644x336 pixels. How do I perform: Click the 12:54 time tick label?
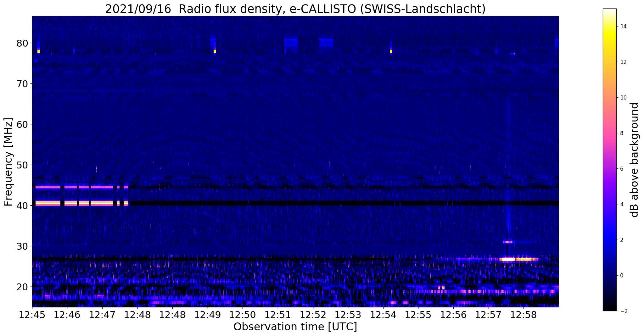tap(383, 315)
